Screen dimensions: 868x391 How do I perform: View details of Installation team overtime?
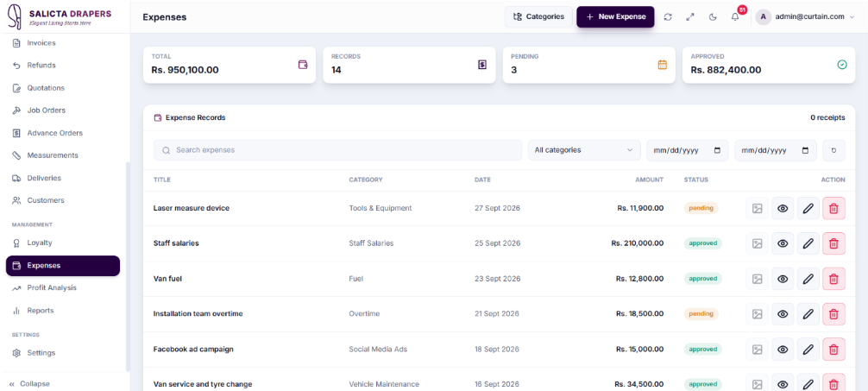click(783, 314)
